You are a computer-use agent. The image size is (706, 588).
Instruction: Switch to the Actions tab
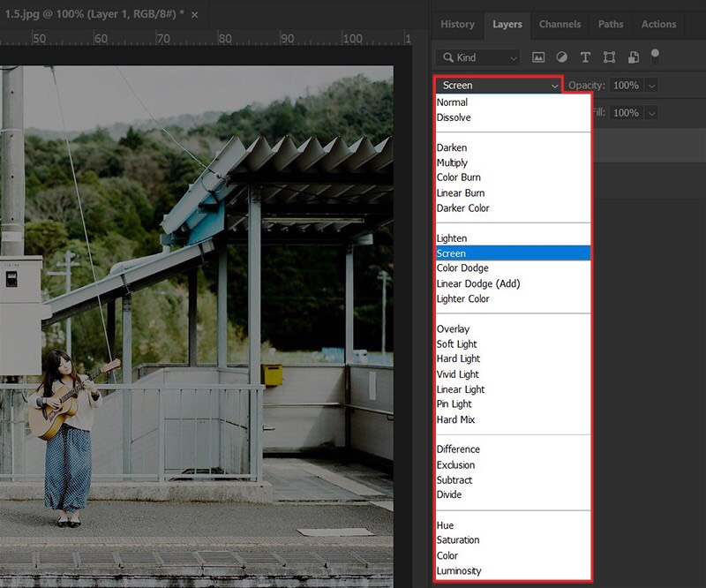click(x=658, y=25)
